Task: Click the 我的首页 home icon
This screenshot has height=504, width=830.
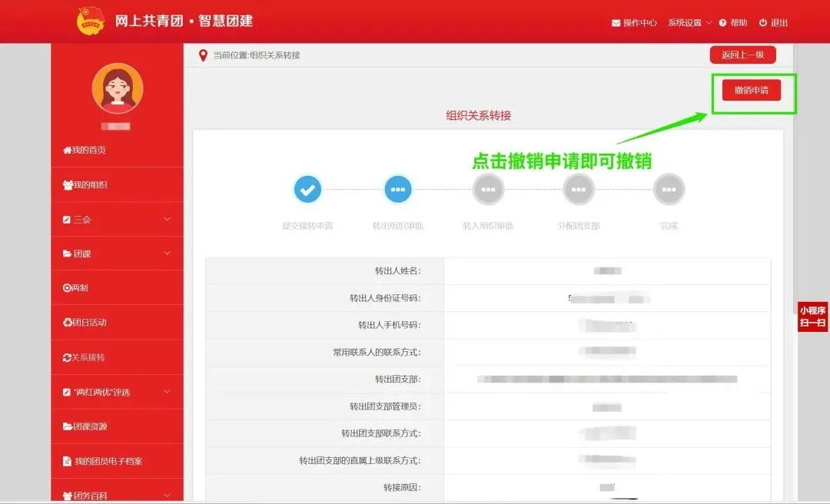Action: [x=67, y=150]
